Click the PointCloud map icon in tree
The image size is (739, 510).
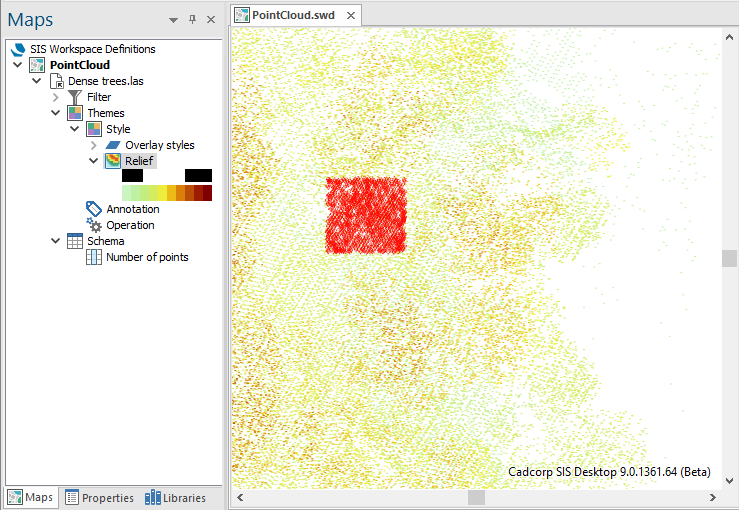click(x=37, y=65)
